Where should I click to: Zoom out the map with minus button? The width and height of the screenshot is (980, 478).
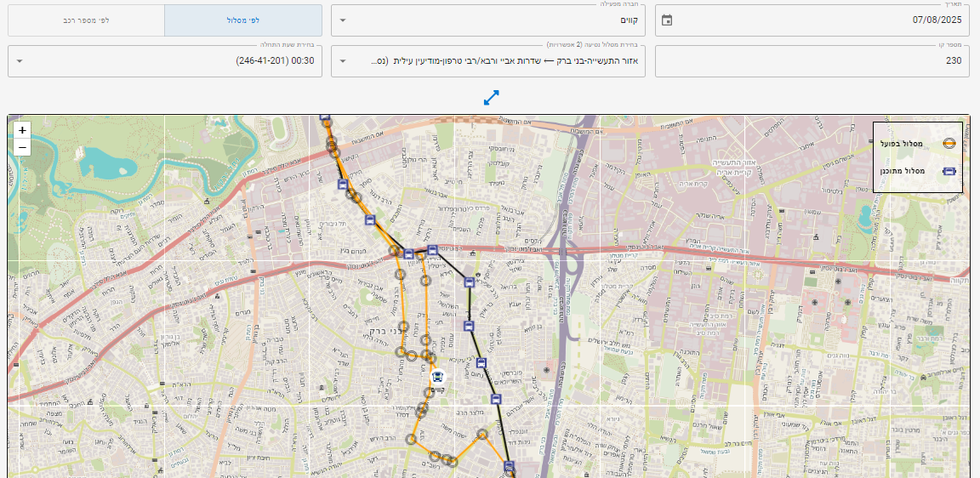(22, 147)
